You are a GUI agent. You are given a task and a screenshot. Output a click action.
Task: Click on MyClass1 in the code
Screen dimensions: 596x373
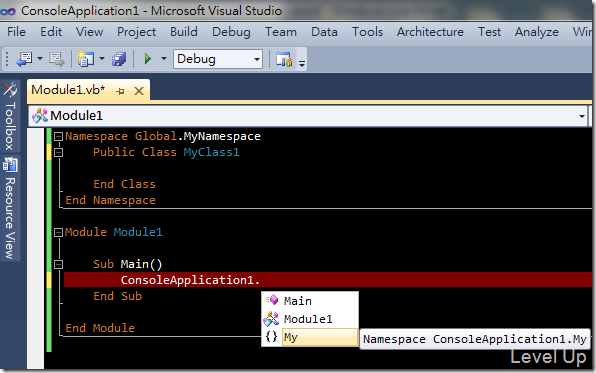coord(211,152)
